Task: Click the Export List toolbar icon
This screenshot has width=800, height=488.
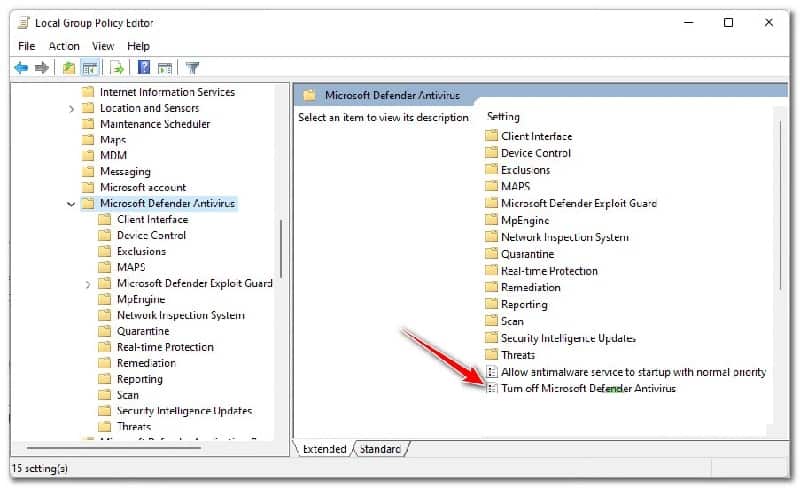Action: 117,67
